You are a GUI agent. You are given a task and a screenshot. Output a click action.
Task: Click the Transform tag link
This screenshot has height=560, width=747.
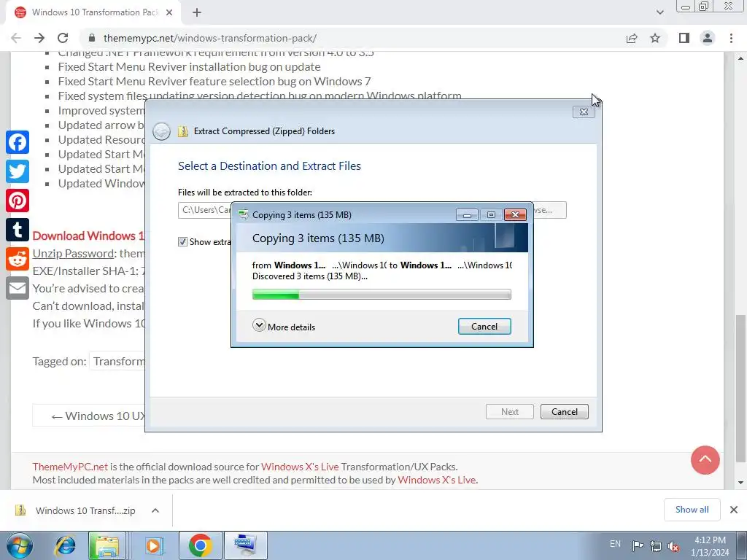118,362
